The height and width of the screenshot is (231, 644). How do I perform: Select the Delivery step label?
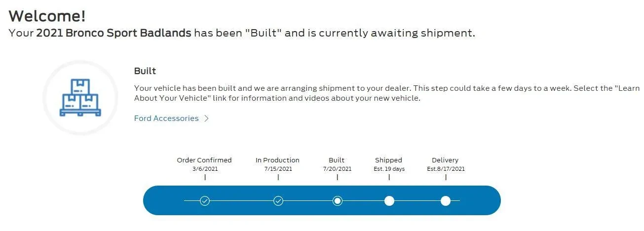point(445,160)
